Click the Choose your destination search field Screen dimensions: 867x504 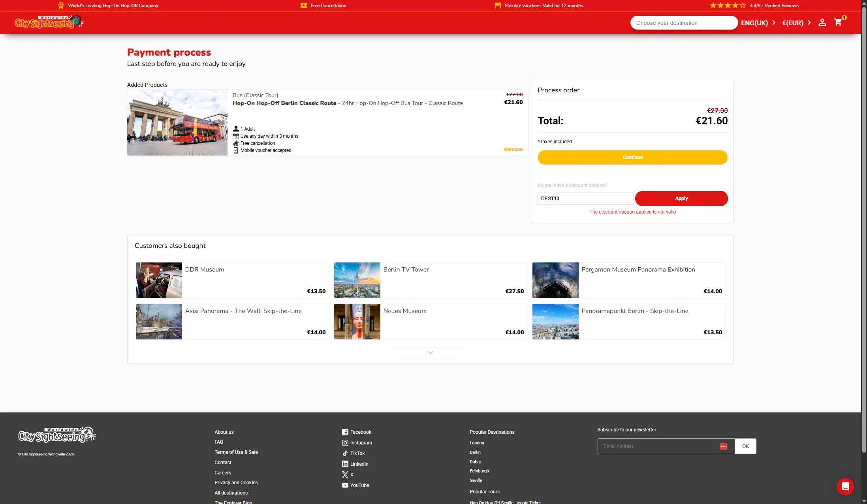[684, 23]
